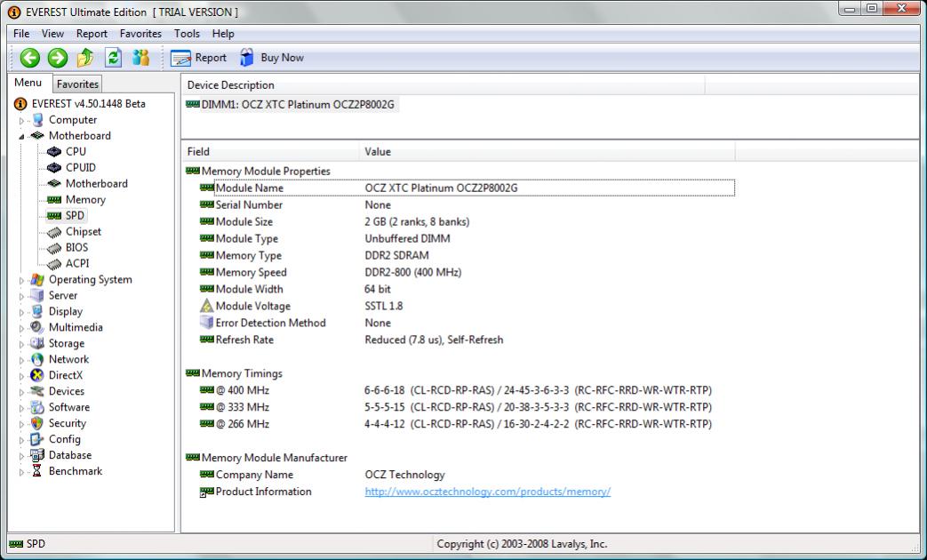Expand the Computer tree node
Viewport: 927px width, 560px height.
click(x=22, y=121)
